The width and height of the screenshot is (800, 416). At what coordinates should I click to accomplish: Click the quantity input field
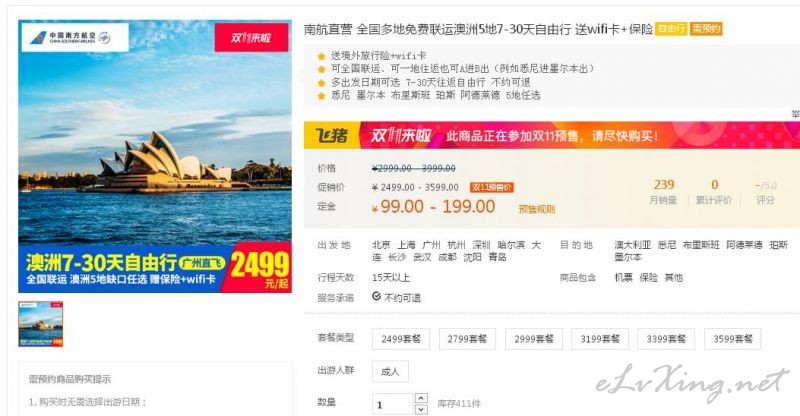click(394, 404)
